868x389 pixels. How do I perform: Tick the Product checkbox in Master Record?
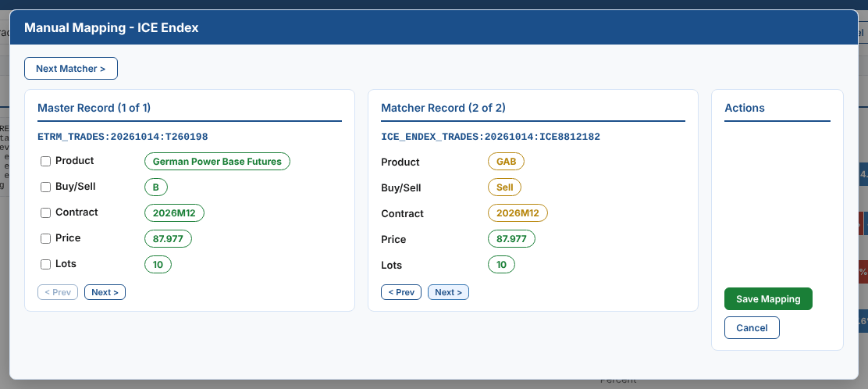(x=46, y=161)
